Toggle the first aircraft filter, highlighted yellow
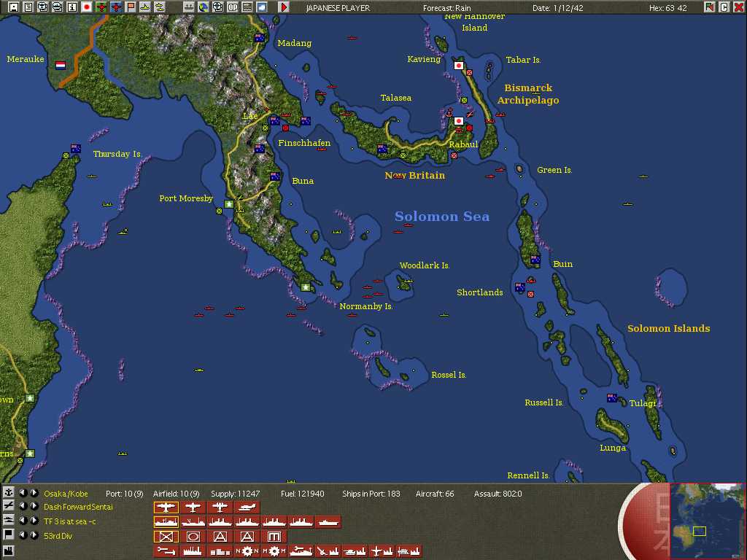Screen dimensions: 747x560 tap(166, 507)
